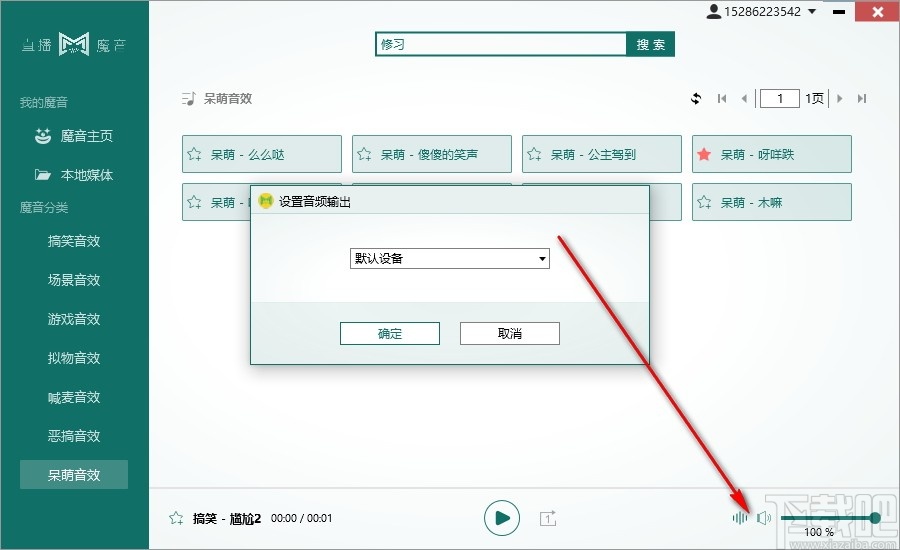Open 魔音主页 in the sidebar
900x550 pixels.
(74, 136)
